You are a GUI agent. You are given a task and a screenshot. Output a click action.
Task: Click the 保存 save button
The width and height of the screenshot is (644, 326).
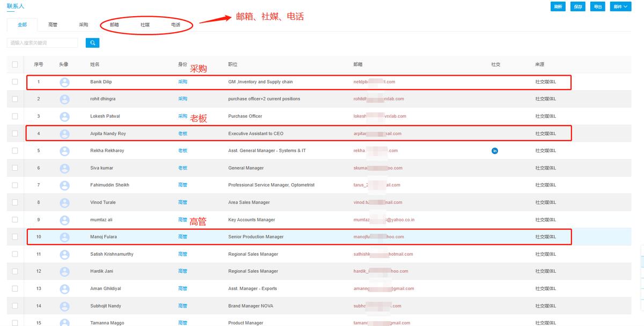(x=577, y=7)
